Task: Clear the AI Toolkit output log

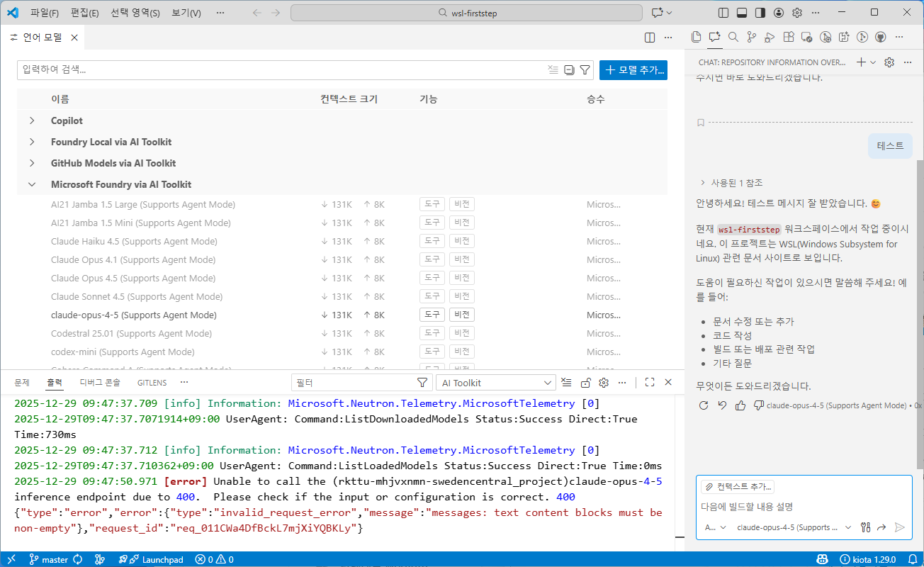Action: pyautogui.click(x=566, y=383)
